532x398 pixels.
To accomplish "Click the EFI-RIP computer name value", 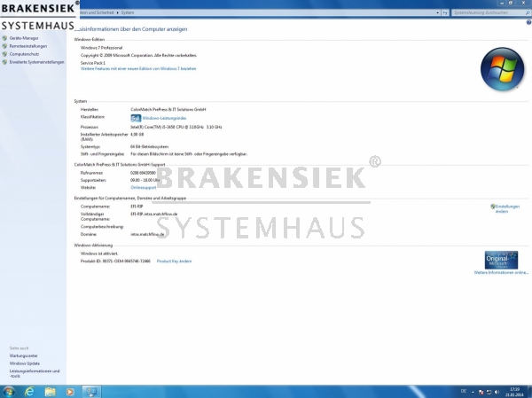I will click(x=137, y=207).
